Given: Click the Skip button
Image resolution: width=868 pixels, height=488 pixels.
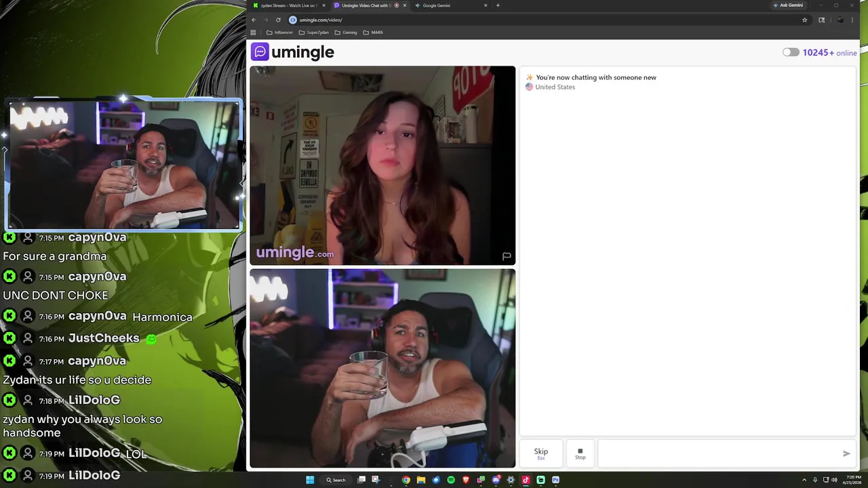Looking at the screenshot, I should 540,453.
